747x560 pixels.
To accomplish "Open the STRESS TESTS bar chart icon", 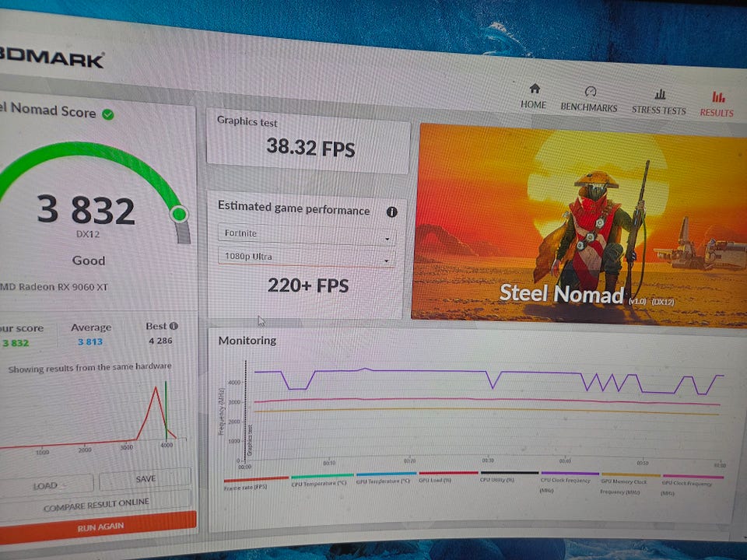I will pyautogui.click(x=660, y=94).
